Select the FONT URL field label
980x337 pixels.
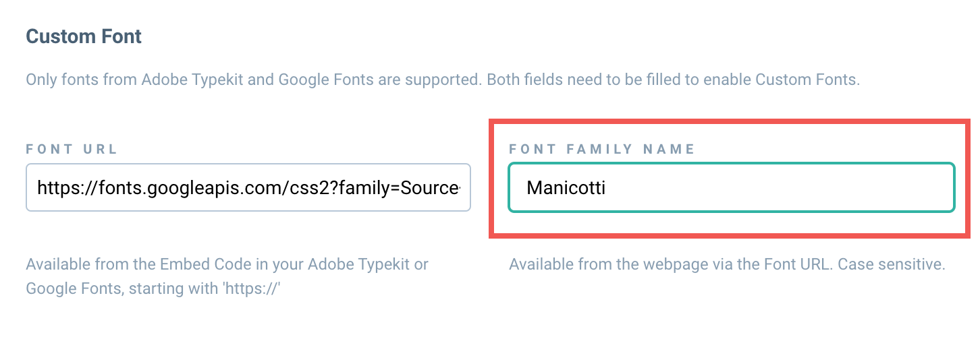click(72, 150)
